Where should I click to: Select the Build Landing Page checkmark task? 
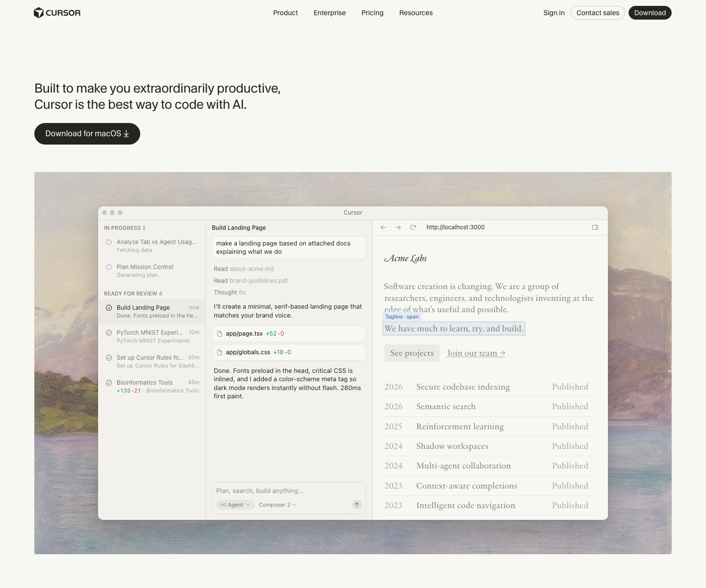click(x=109, y=308)
